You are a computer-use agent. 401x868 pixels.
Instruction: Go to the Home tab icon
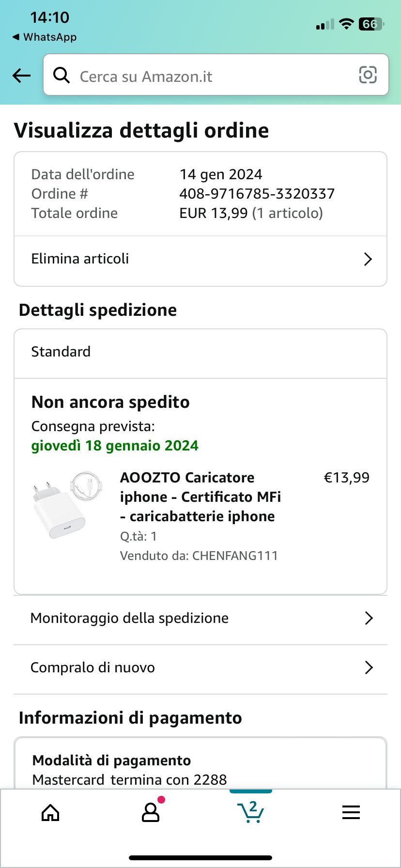(x=50, y=813)
